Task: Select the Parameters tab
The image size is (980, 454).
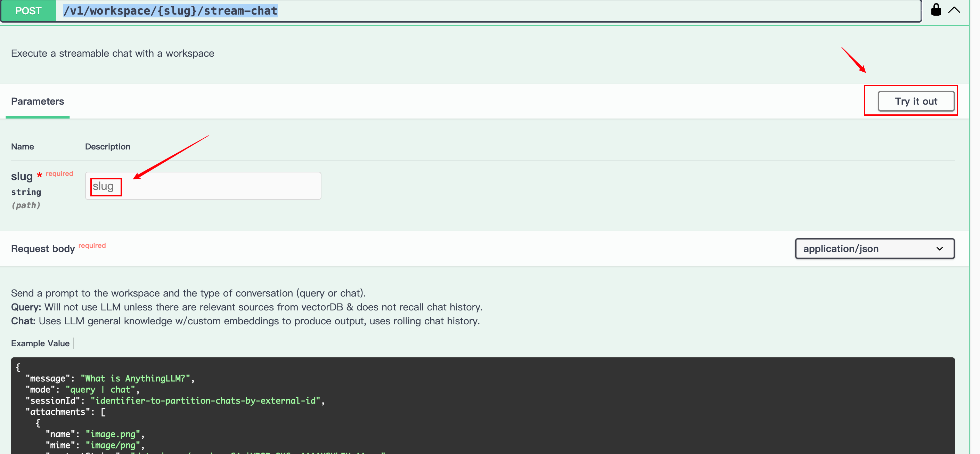Action: pos(37,101)
